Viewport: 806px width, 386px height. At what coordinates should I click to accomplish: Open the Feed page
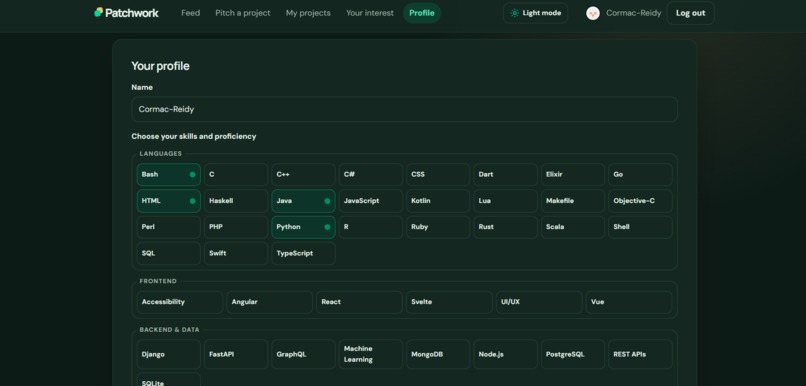click(190, 13)
